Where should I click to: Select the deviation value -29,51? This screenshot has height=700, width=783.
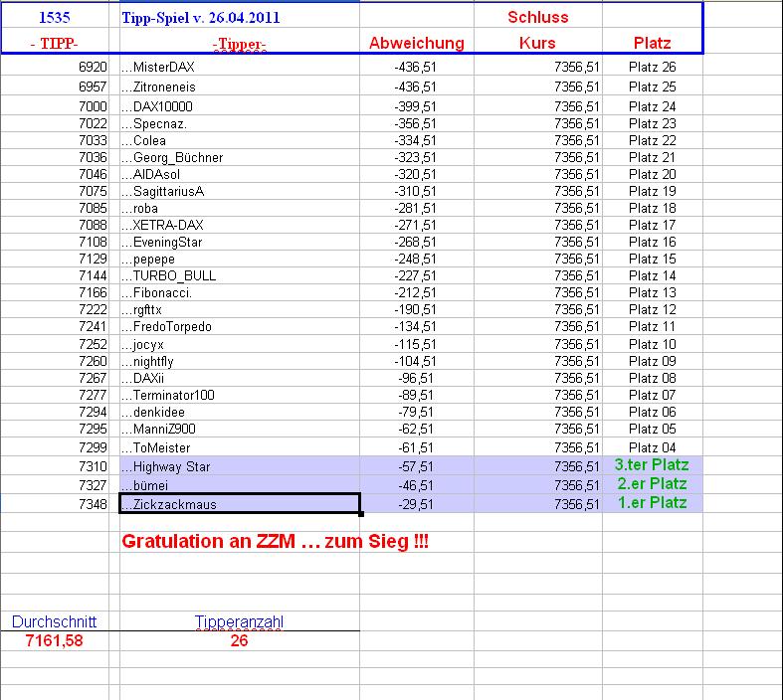tap(416, 504)
